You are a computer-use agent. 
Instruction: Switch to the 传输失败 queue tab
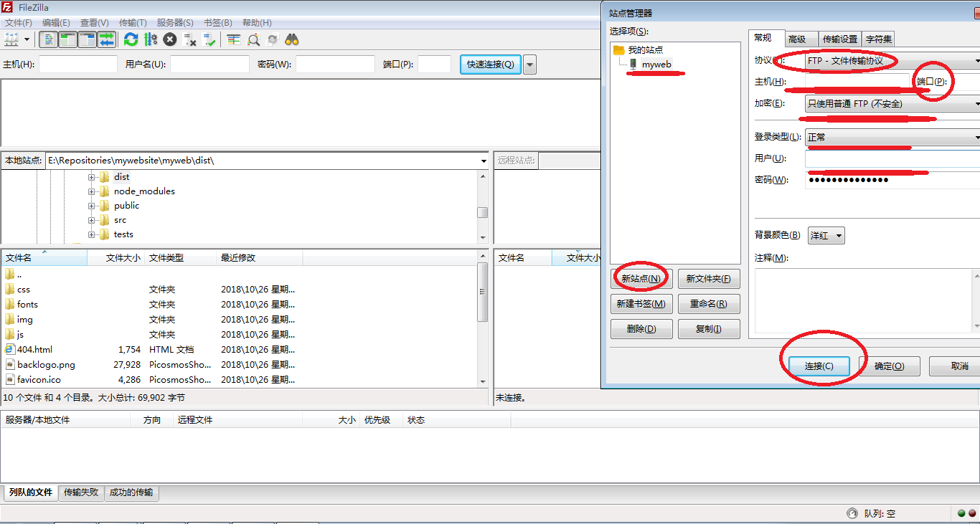[81, 492]
